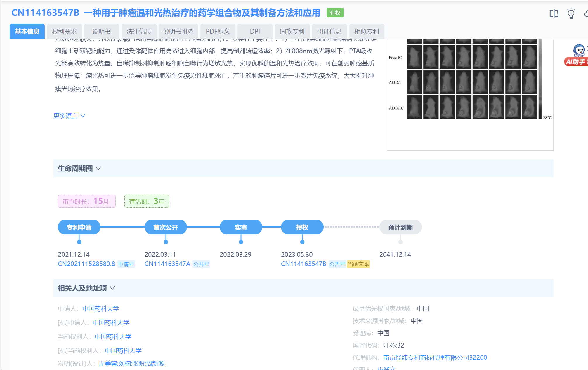This screenshot has width=588, height=370.
Task: Open the AI助手 assistant robot icon
Action: point(577,55)
